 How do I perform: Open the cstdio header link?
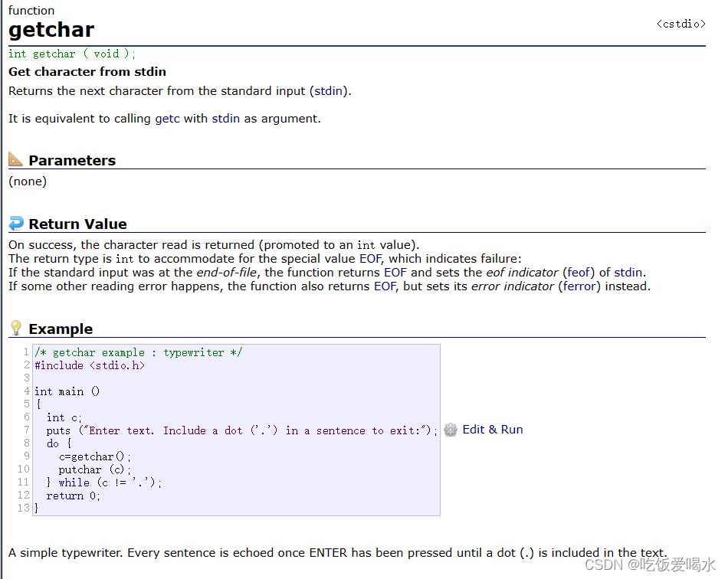coord(681,25)
